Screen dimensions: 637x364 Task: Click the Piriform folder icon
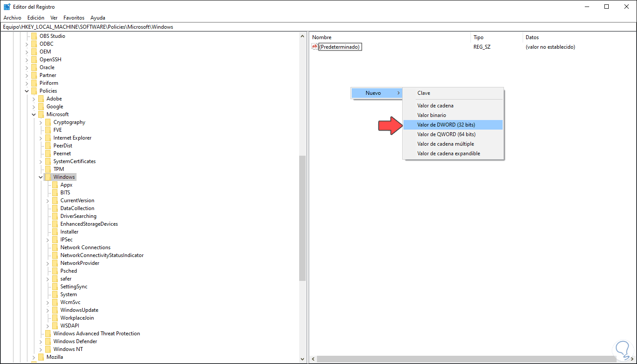point(34,83)
